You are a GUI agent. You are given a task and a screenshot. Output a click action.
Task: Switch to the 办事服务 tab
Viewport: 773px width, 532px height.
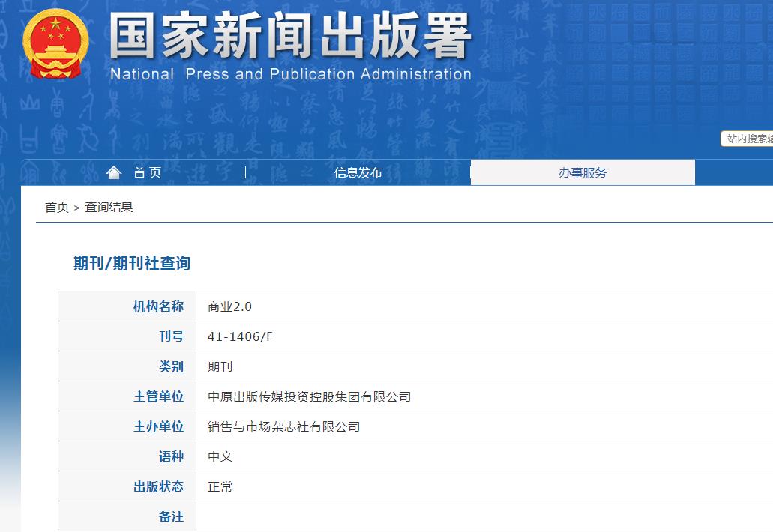583,172
